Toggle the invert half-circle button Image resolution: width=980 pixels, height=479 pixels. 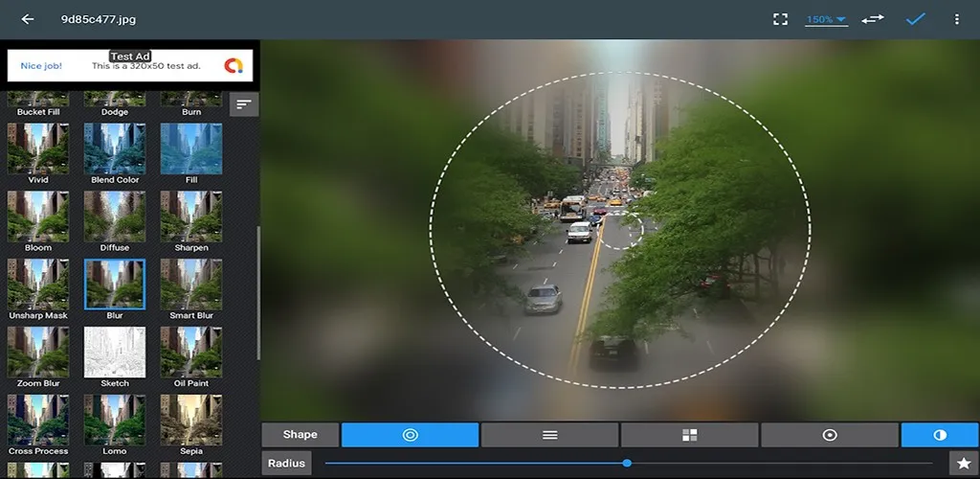click(940, 435)
